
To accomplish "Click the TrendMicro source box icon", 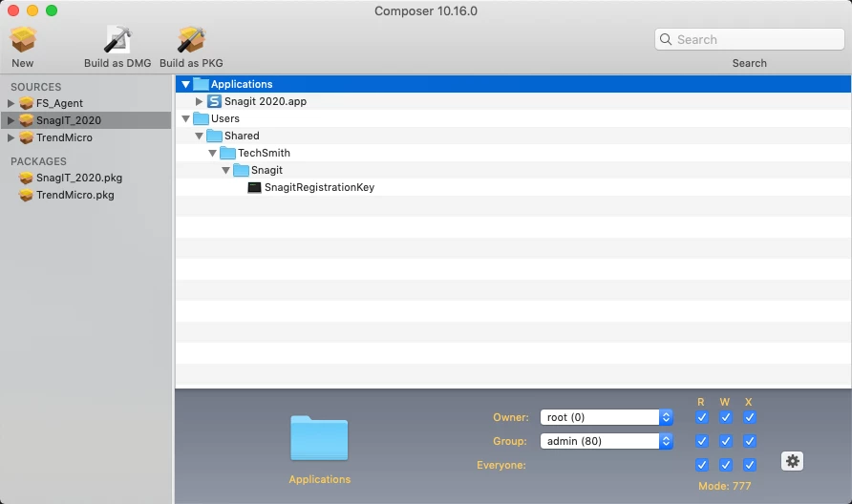I will pos(26,138).
